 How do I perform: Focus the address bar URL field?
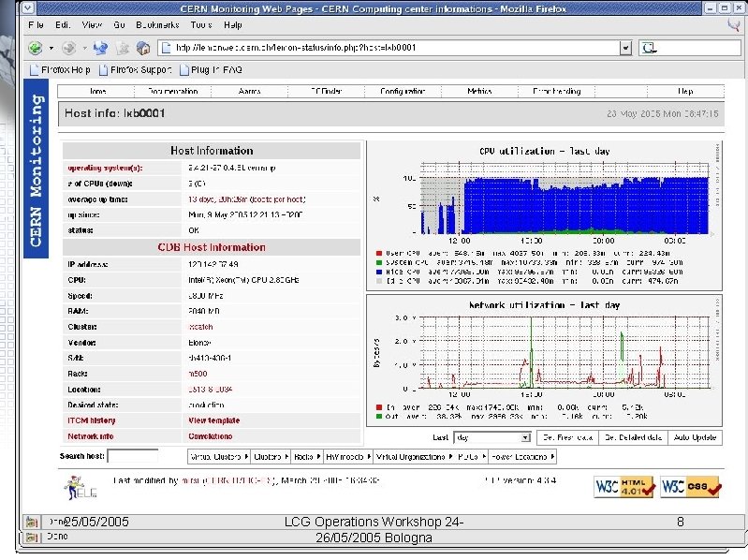click(396, 48)
